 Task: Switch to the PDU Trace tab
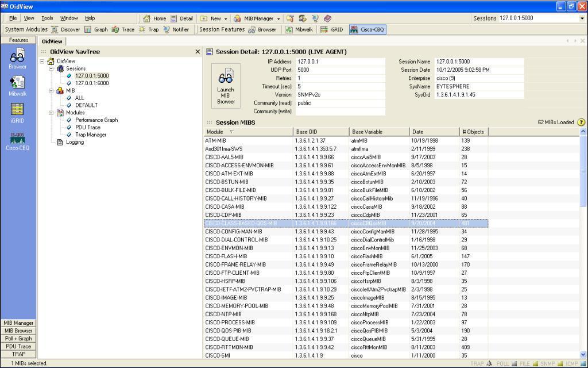[18, 346]
